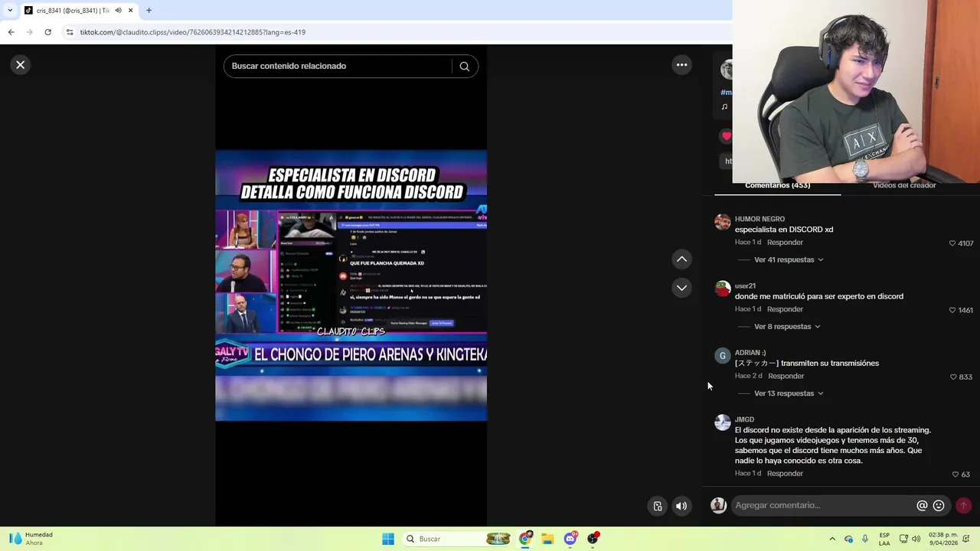The width and height of the screenshot is (980, 551).
Task: Close the cris_8341 browser tab
Action: pos(131,11)
